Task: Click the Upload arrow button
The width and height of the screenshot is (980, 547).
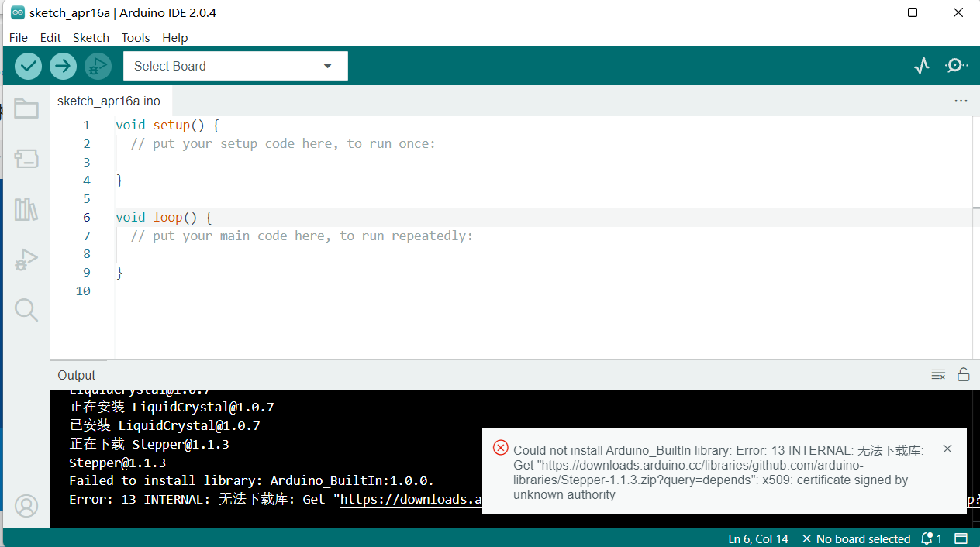Action: click(x=63, y=66)
